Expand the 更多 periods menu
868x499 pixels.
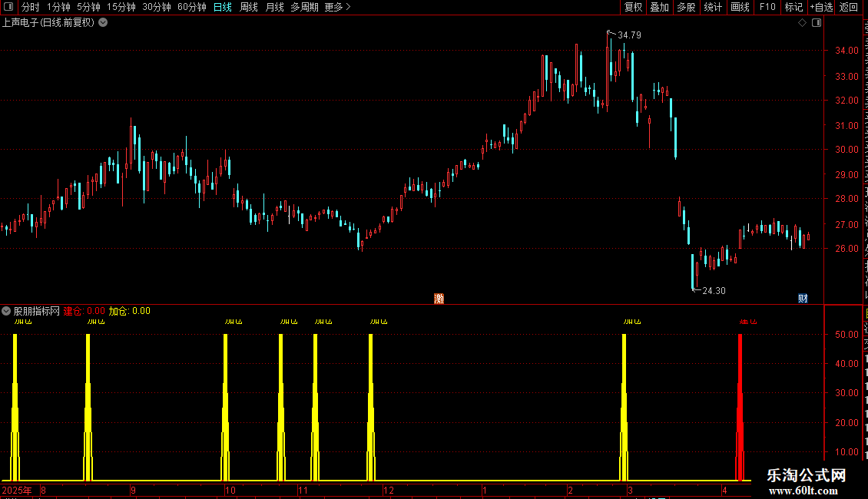click(x=337, y=7)
